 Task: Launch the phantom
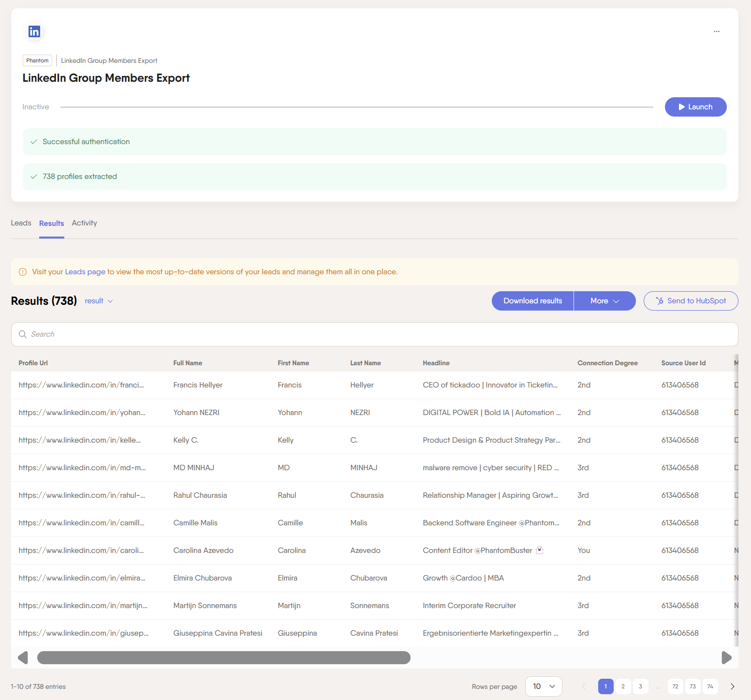[695, 107]
